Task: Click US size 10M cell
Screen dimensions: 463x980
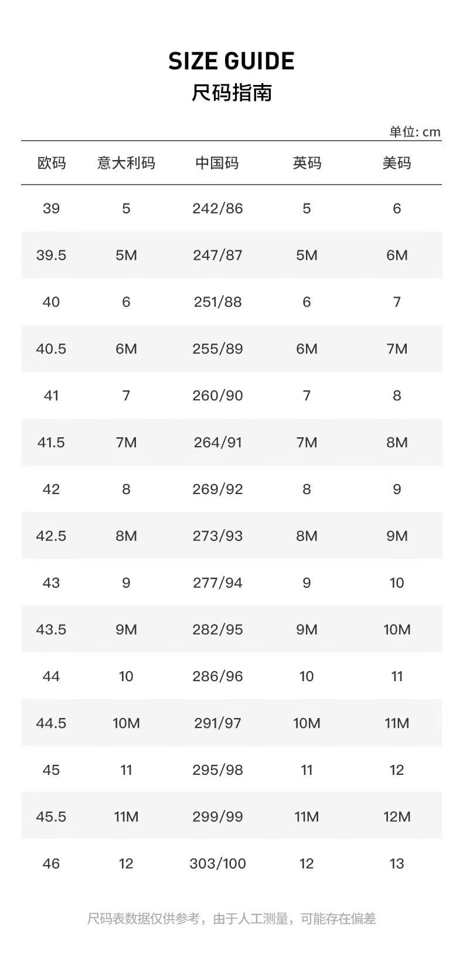Action: [x=397, y=630]
